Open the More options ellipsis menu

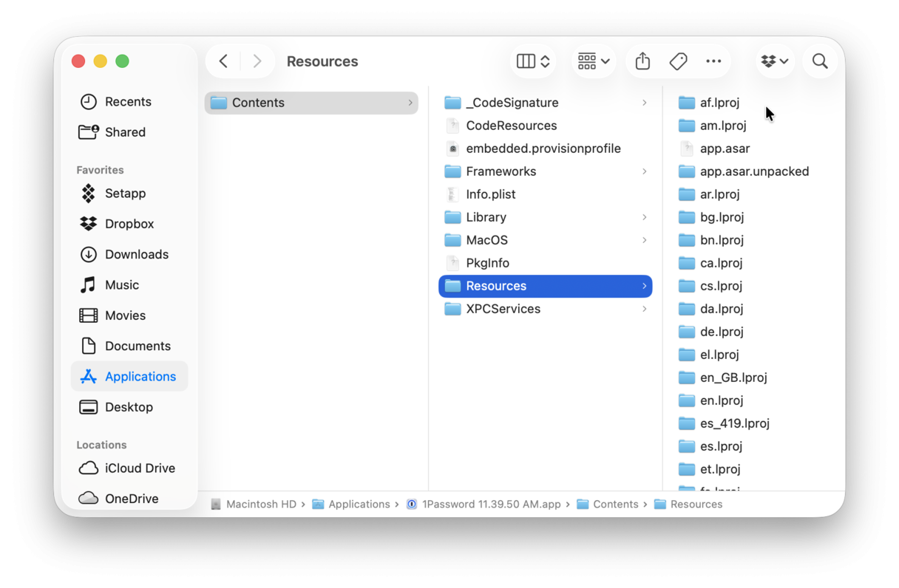click(x=713, y=61)
